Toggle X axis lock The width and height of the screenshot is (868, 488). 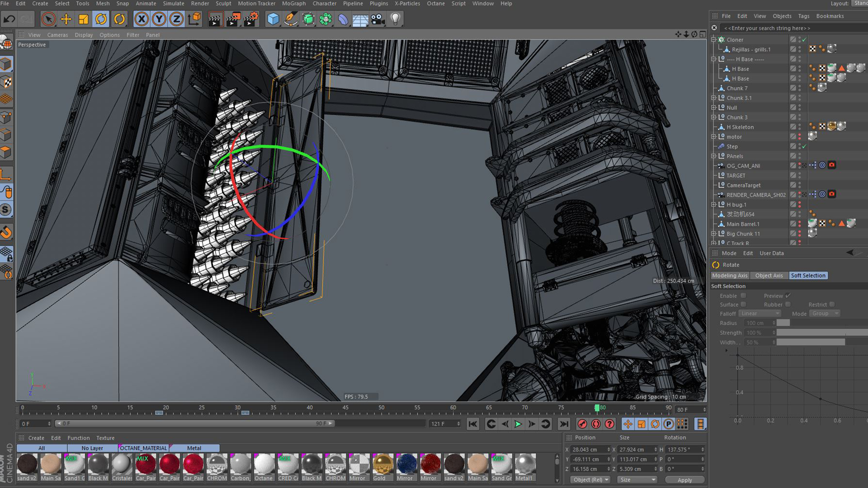pyautogui.click(x=142, y=19)
